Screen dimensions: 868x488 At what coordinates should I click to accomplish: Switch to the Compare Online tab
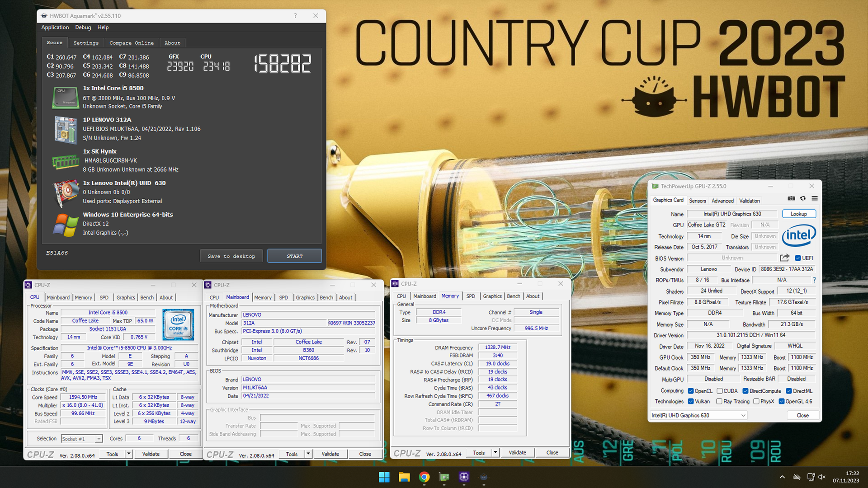tap(132, 43)
